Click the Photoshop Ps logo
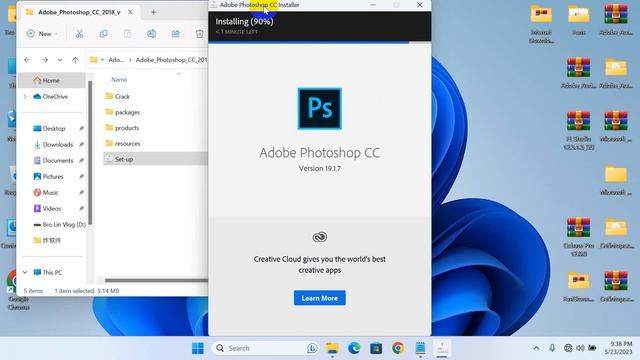This screenshot has width=640, height=360. pos(320,109)
